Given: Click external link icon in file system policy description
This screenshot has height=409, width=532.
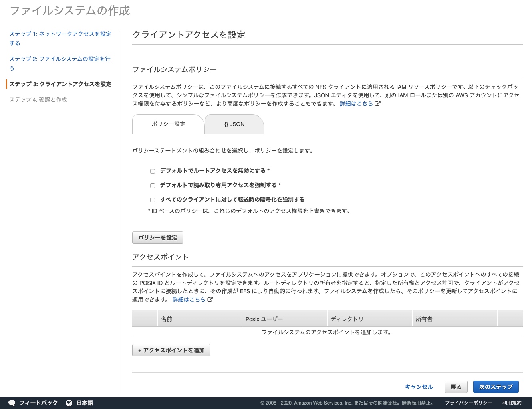Looking at the screenshot, I should [x=378, y=104].
